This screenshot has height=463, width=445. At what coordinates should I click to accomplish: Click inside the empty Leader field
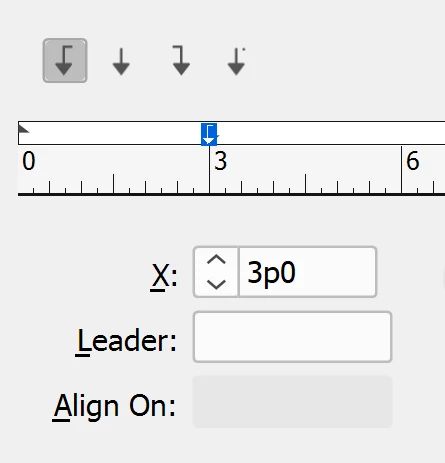(292, 337)
